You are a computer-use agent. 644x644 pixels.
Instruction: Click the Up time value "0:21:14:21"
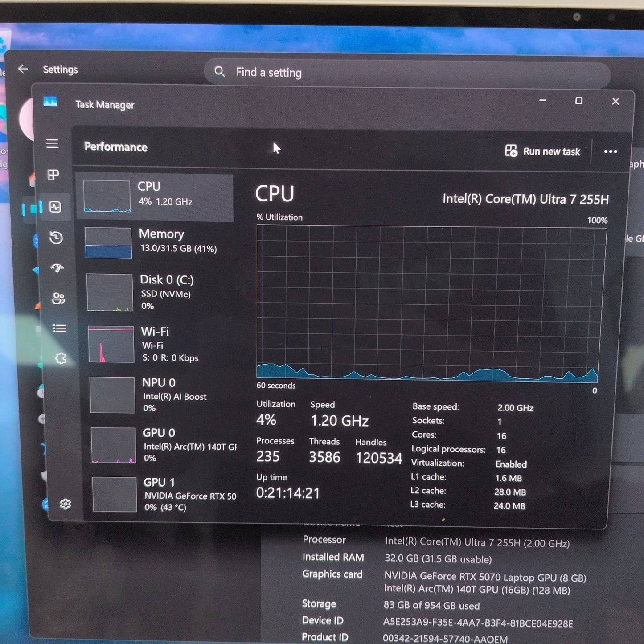tap(288, 493)
